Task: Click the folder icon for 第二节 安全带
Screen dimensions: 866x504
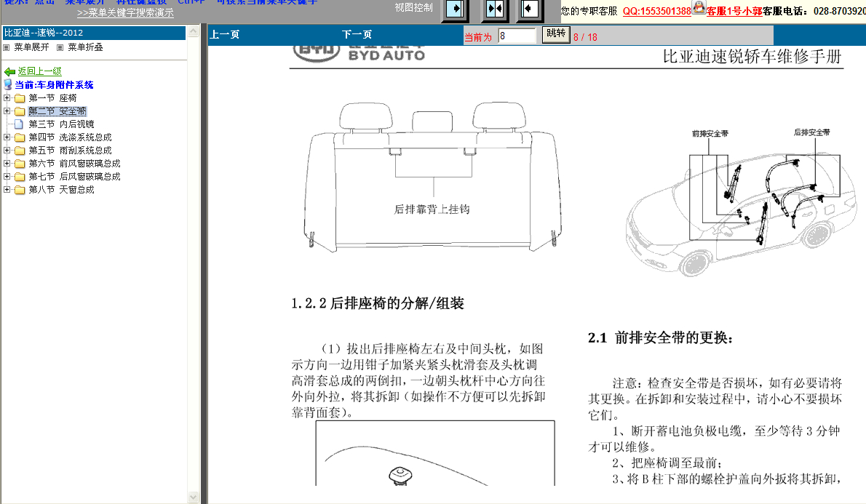Action: click(20, 111)
